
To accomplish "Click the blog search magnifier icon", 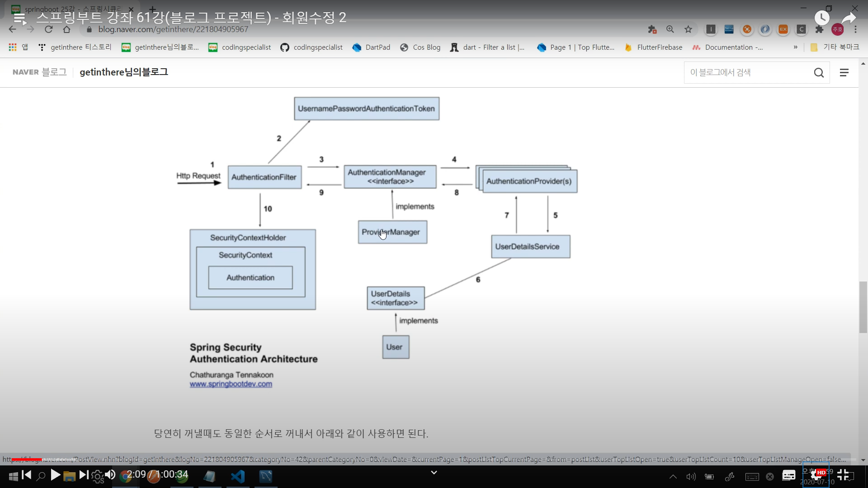I will (x=819, y=73).
